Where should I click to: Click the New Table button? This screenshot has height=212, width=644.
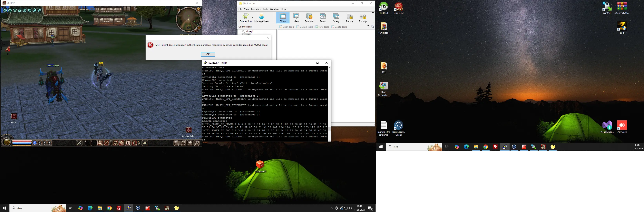[x=322, y=27]
